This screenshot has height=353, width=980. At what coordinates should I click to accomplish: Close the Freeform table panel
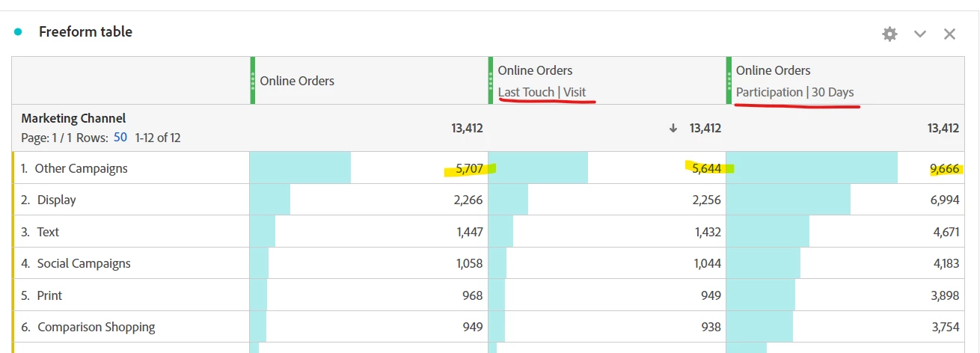(x=949, y=34)
